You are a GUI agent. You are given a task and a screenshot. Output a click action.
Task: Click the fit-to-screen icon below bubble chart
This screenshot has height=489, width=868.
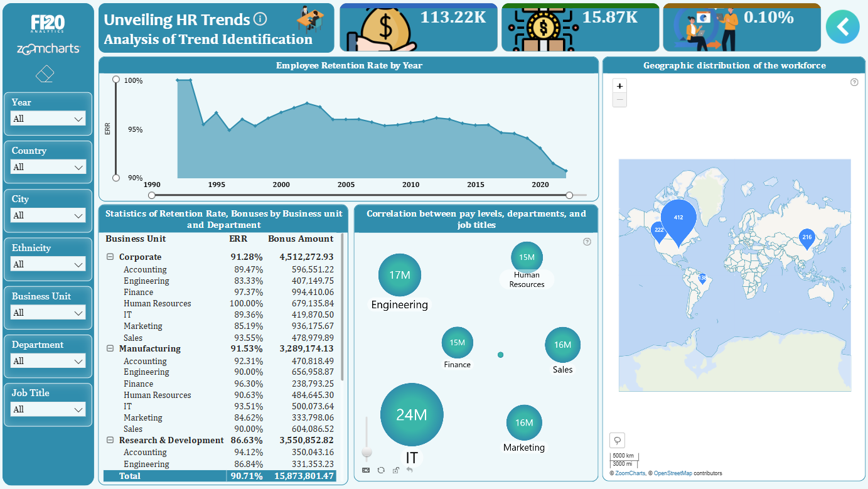(x=366, y=470)
